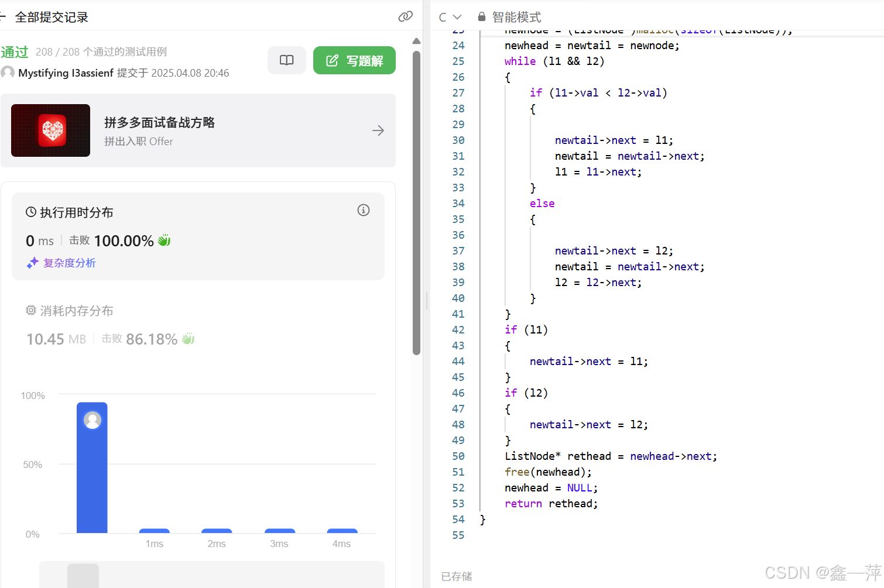
Task: Click line number 42 in the editor
Action: point(458,330)
